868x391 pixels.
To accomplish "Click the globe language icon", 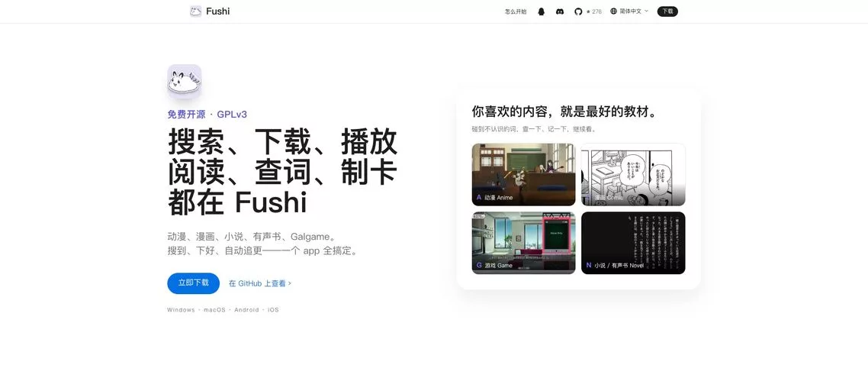I will coord(613,11).
